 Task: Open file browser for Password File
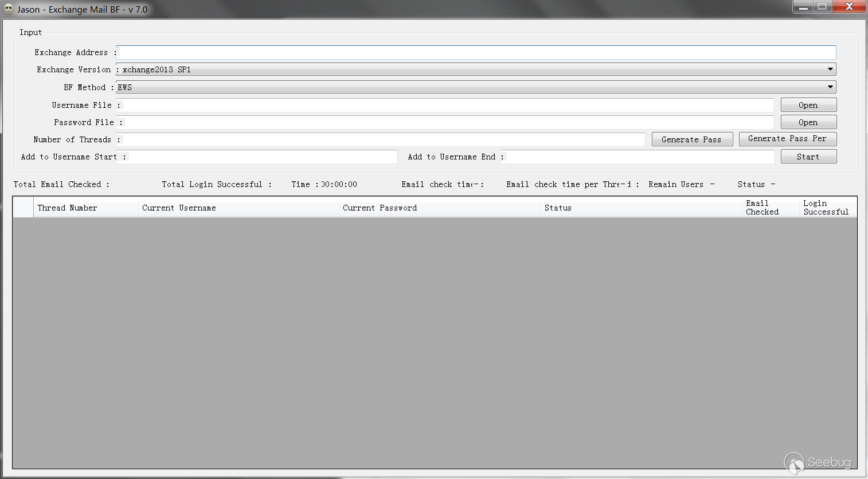(x=808, y=122)
